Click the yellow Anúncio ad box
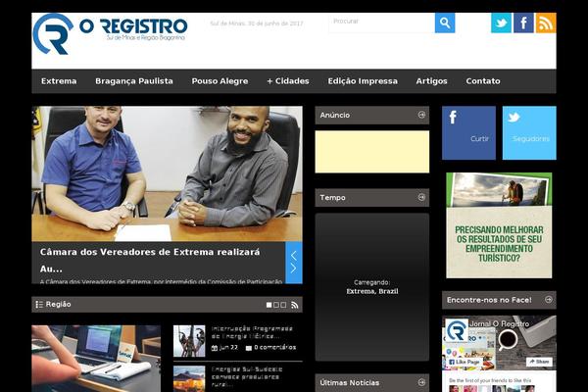Screen dimensions: 588x392 pyautogui.click(x=372, y=152)
